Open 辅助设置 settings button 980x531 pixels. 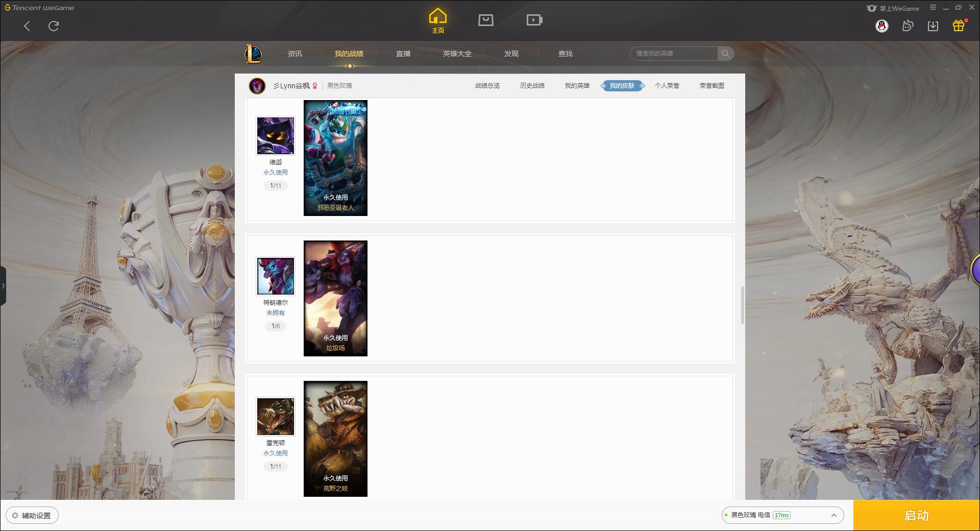tap(32, 516)
